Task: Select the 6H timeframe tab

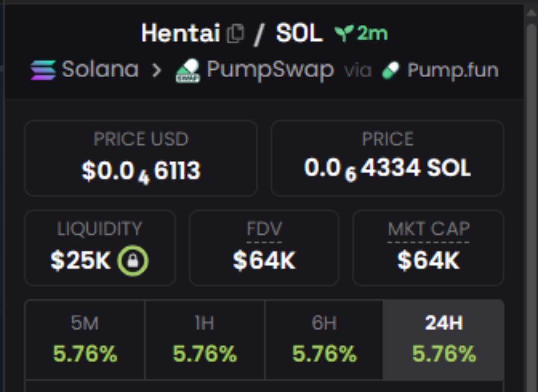Action: 324,340
